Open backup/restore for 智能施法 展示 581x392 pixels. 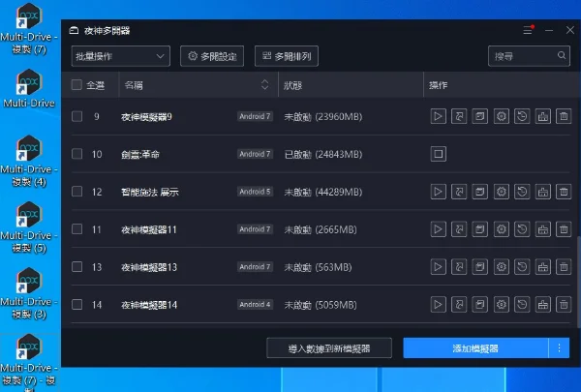(522, 192)
